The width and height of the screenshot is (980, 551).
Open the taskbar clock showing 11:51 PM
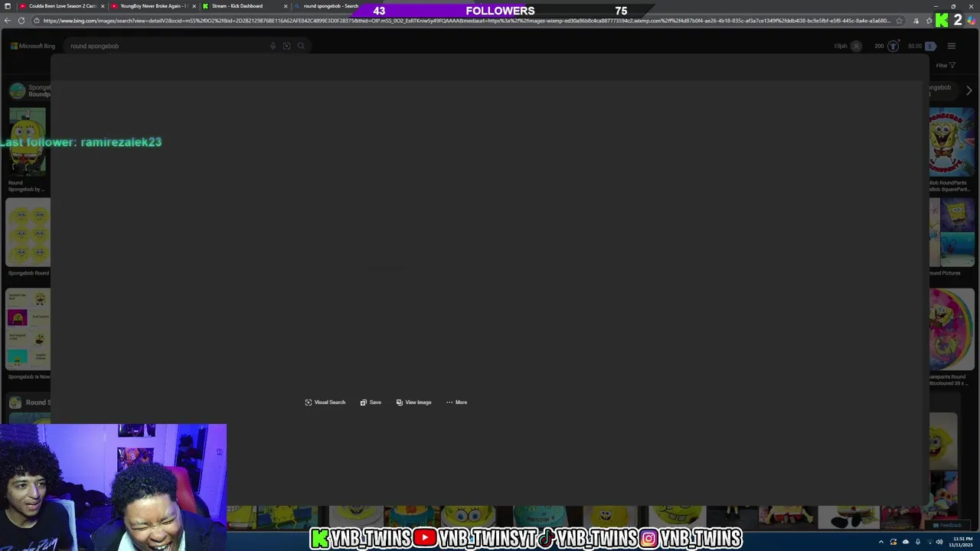tap(962, 542)
